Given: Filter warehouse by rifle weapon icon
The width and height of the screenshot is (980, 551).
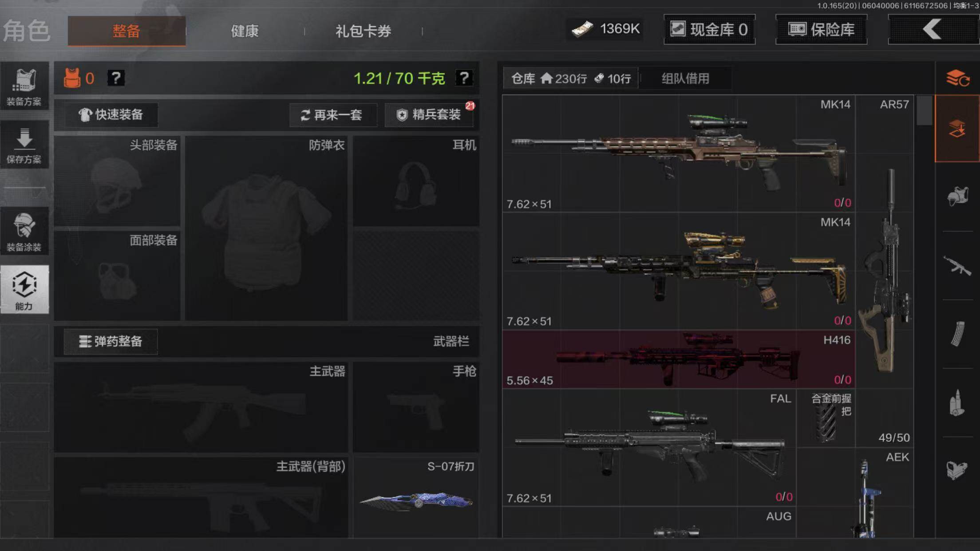Looking at the screenshot, I should 957,265.
